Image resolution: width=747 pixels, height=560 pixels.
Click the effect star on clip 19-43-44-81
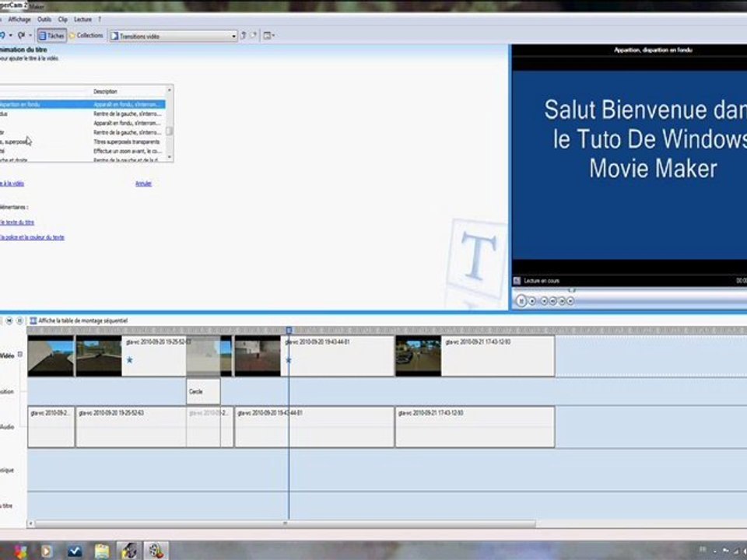tap(288, 360)
